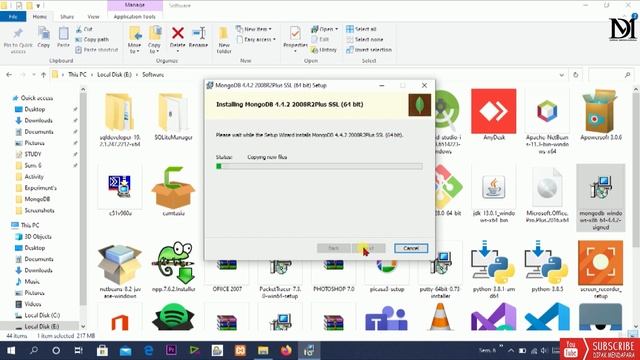Switch to the Share ribbon tab

tap(67, 17)
